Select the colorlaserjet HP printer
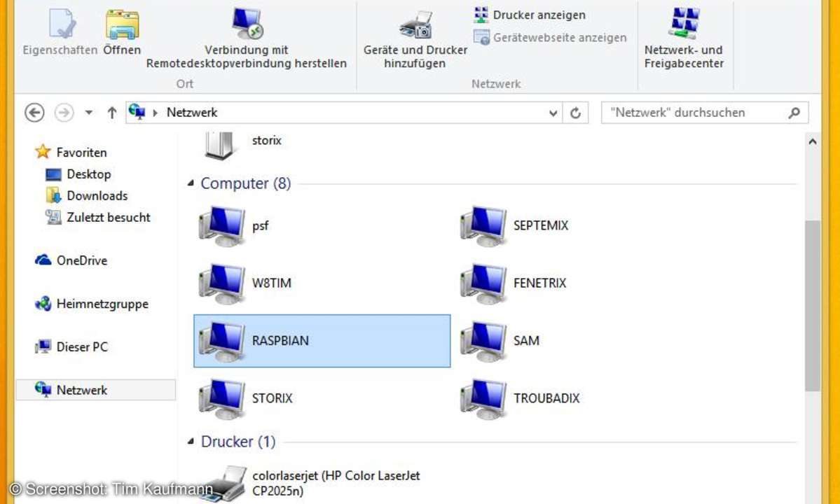 coord(310,483)
